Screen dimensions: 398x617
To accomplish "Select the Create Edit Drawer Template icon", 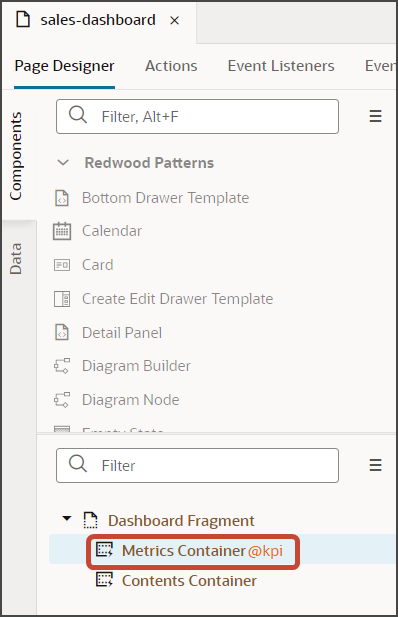I will coord(62,299).
